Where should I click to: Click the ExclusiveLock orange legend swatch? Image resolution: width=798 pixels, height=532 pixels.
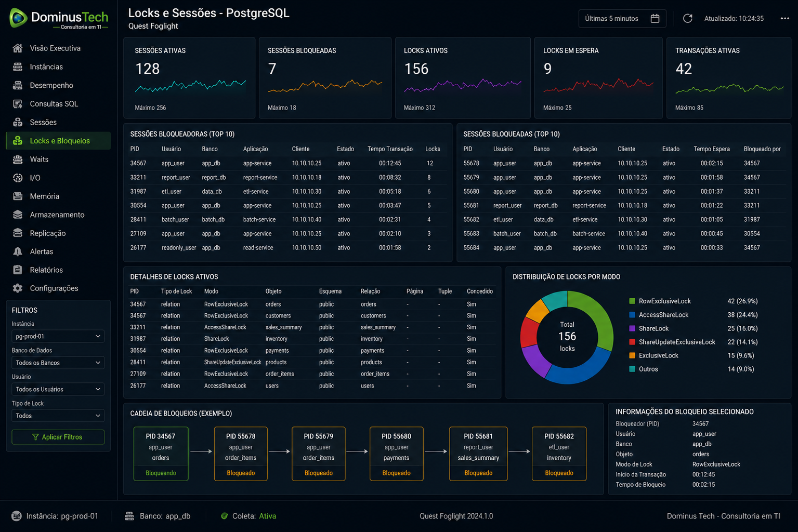(632, 355)
